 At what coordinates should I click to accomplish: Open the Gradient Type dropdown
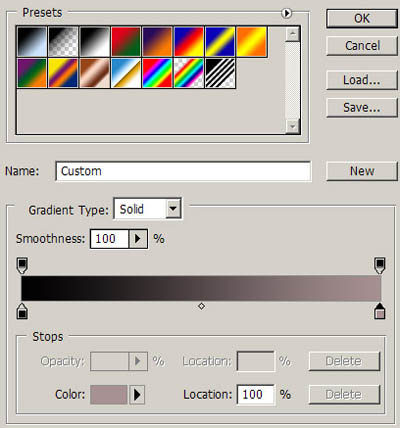(x=174, y=209)
